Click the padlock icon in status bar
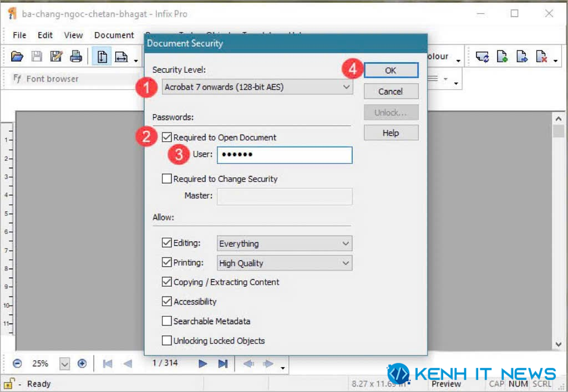 [9, 383]
